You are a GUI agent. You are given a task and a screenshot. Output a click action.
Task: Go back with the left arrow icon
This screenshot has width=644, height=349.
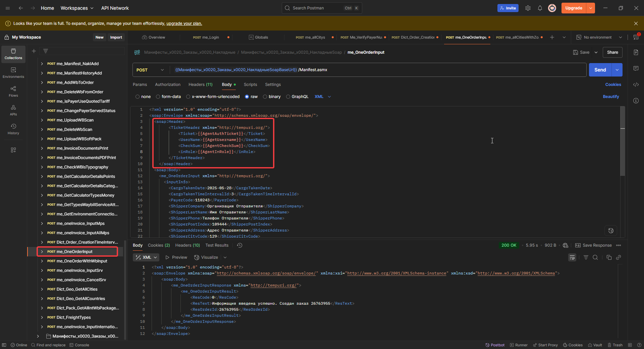pyautogui.click(x=21, y=8)
